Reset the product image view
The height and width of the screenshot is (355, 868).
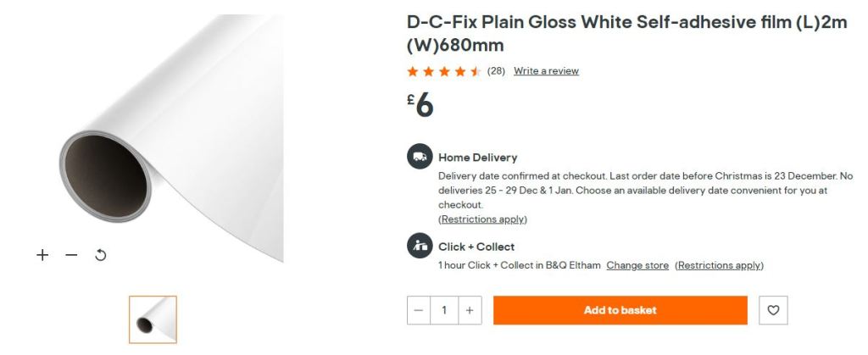coord(100,255)
